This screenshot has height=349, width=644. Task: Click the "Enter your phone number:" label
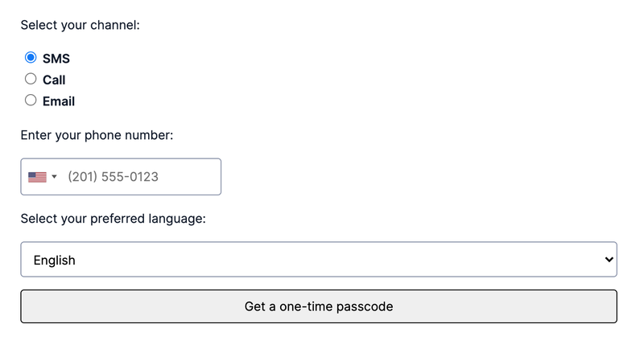[x=97, y=135]
